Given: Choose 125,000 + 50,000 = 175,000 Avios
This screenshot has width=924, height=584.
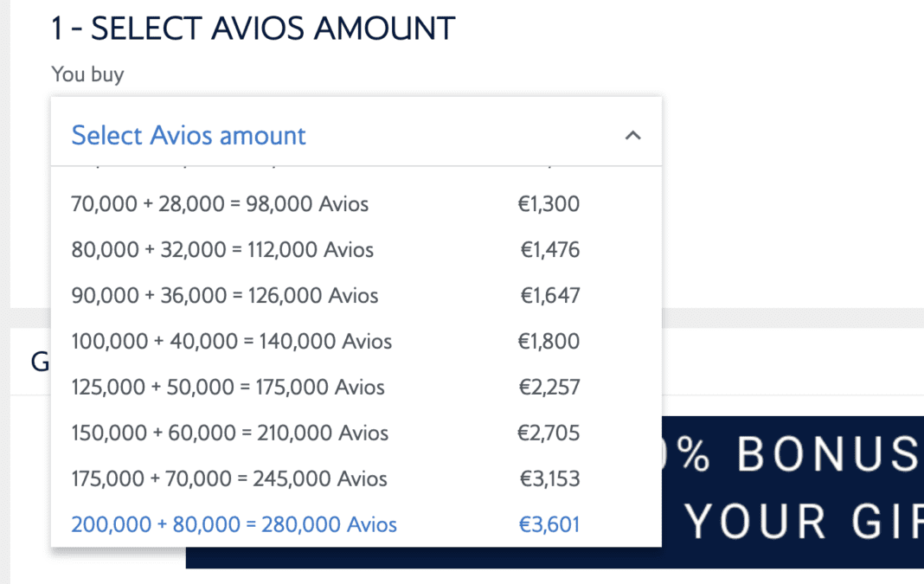Looking at the screenshot, I should pos(356,388).
